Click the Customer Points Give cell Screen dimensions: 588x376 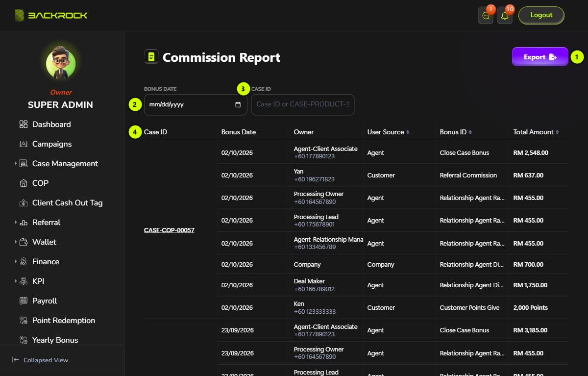(470, 307)
